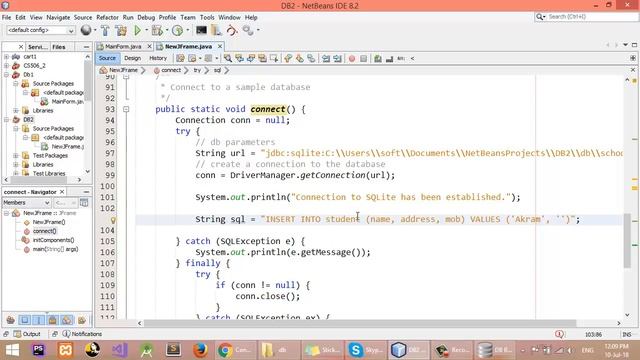Toggle show non-public members in Navigator
This screenshot has width=640, height=360.
coord(53,320)
